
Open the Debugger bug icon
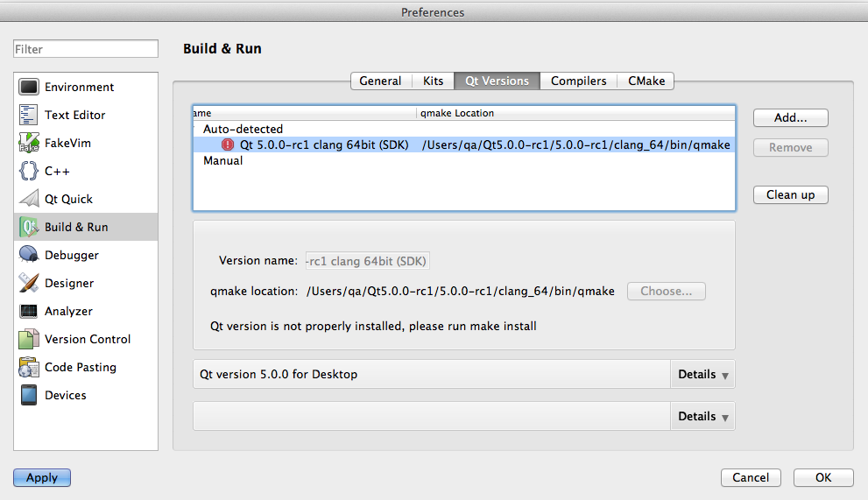click(x=29, y=255)
